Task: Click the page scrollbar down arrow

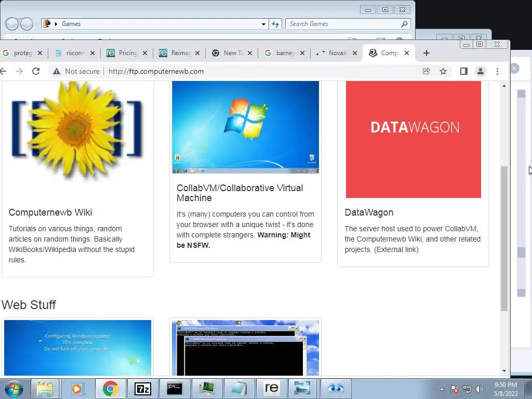Action: 504,371
